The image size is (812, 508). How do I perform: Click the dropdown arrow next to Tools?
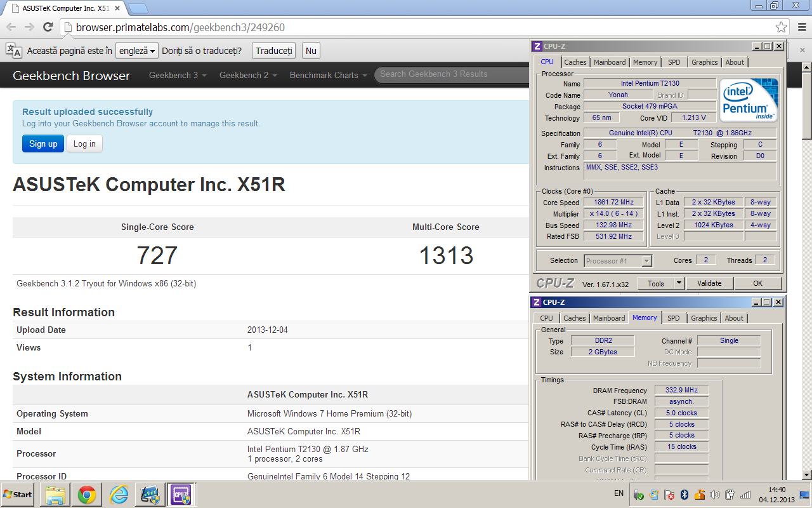point(679,283)
